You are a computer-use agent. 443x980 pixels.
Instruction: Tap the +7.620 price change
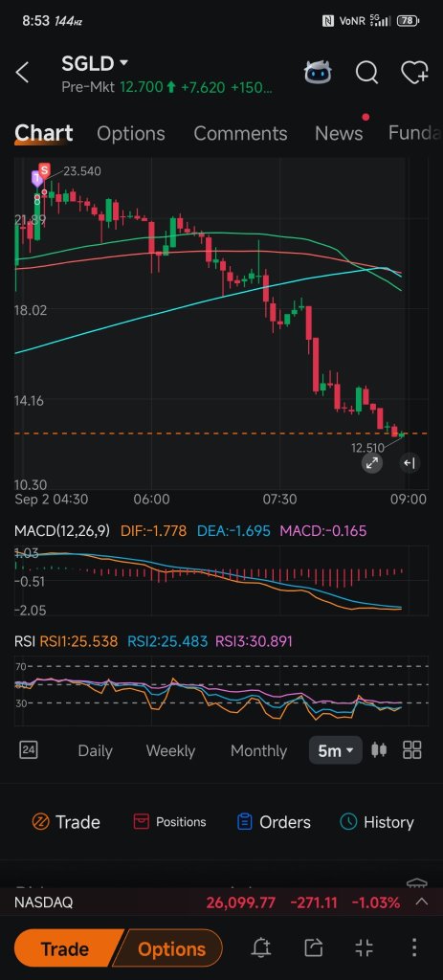tap(203, 87)
